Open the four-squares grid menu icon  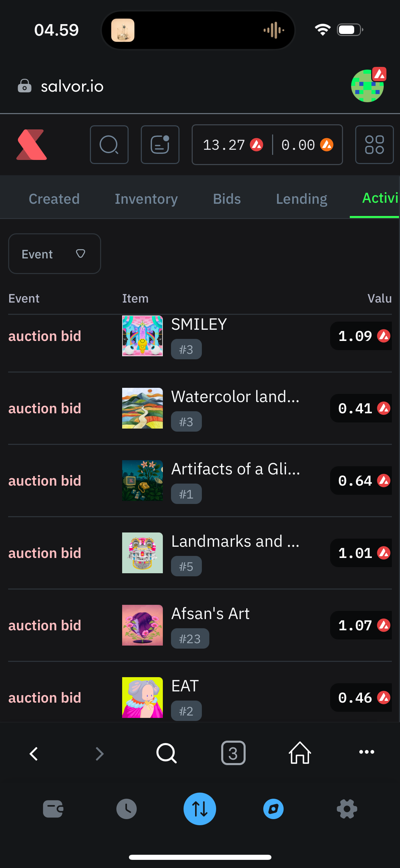pyautogui.click(x=374, y=145)
